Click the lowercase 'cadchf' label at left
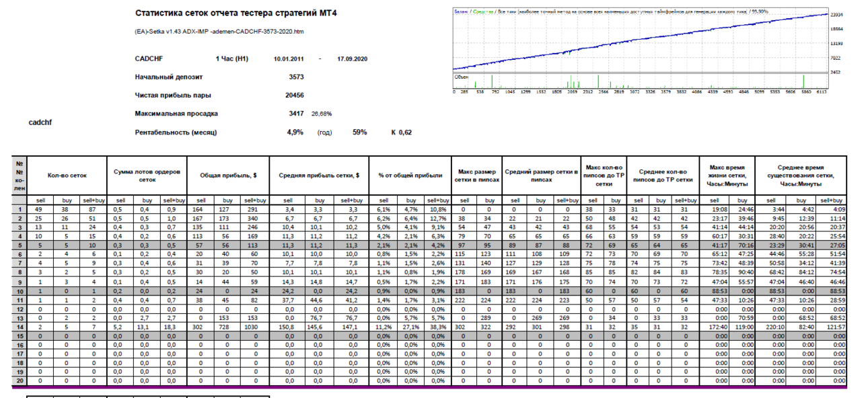The height and width of the screenshot is (398, 868). (40, 122)
